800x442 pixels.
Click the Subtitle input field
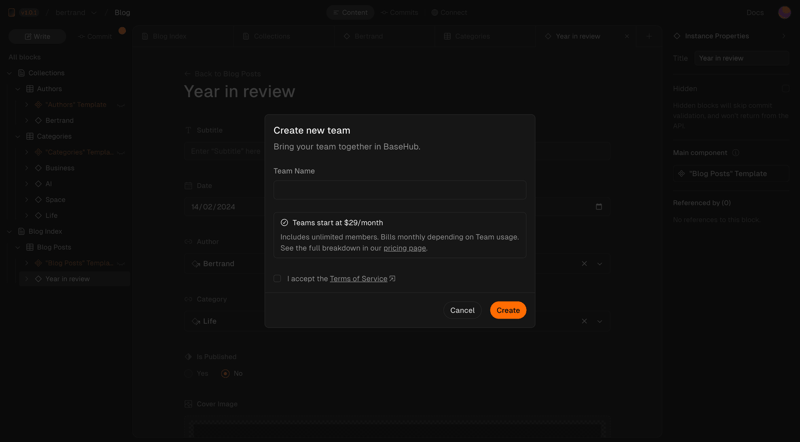point(396,151)
